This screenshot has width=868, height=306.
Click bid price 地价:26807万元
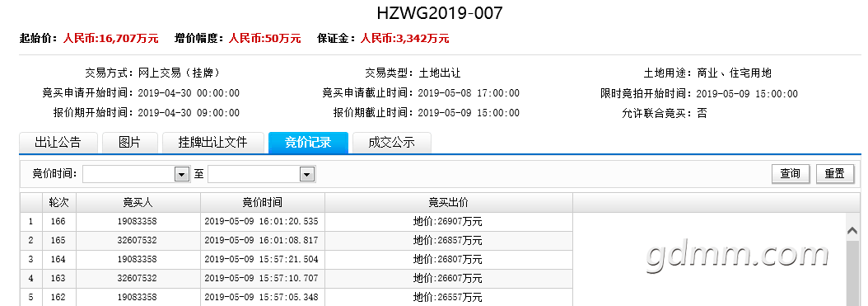click(x=448, y=260)
